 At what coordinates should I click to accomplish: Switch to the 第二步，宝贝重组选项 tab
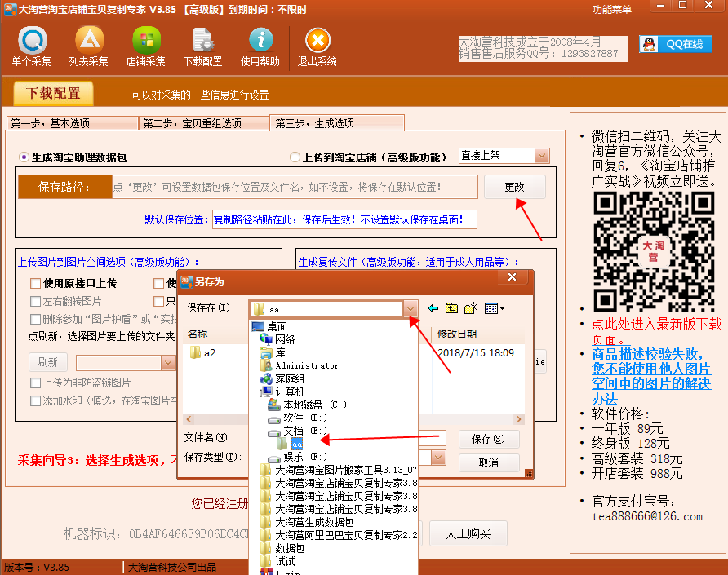tap(204, 123)
